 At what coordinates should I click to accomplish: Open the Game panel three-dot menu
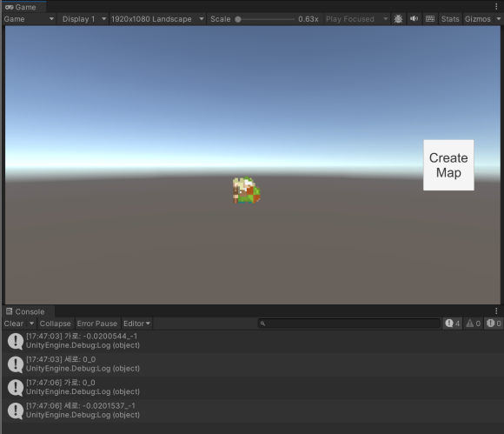coord(496,6)
